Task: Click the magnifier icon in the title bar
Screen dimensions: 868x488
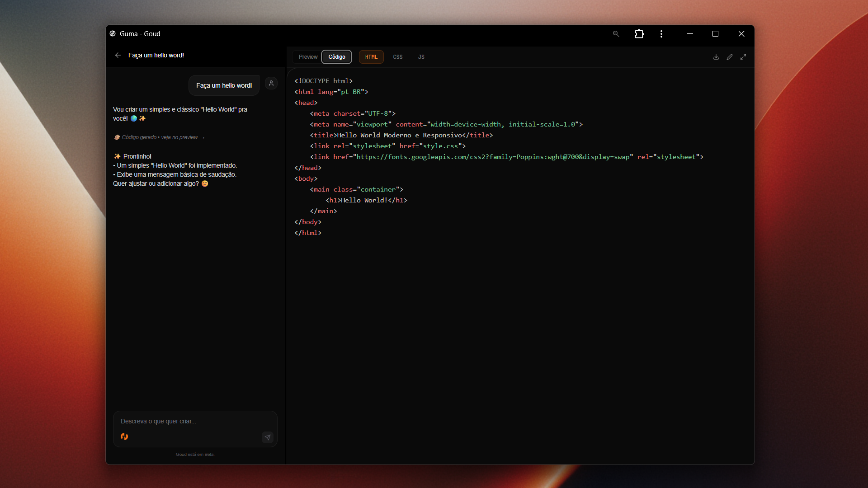Action: click(x=616, y=33)
